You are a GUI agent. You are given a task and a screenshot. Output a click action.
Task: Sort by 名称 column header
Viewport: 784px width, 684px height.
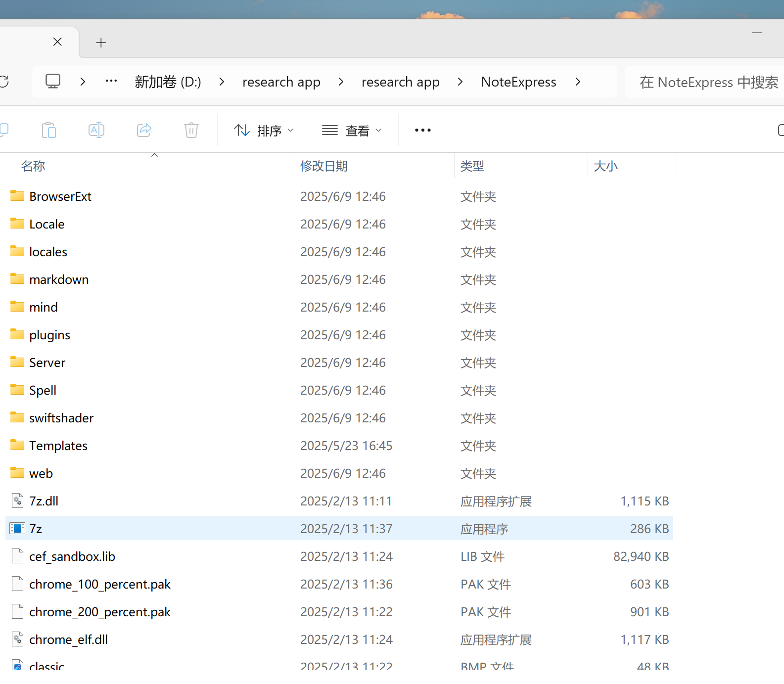[33, 166]
